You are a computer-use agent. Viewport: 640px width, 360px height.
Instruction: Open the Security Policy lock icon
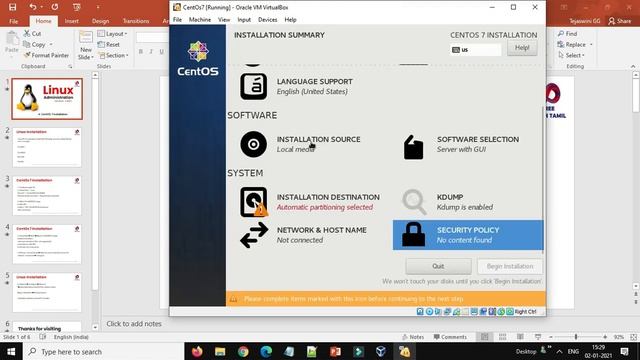413,235
